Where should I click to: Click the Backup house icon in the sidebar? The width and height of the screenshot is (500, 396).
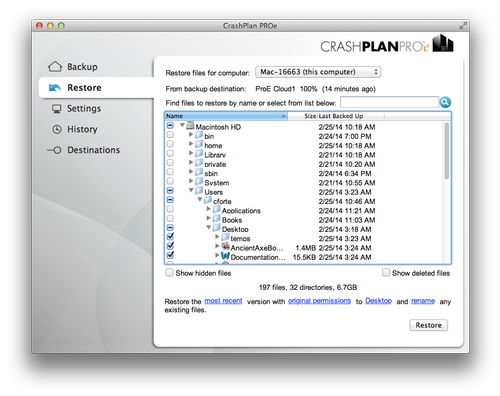(x=55, y=67)
